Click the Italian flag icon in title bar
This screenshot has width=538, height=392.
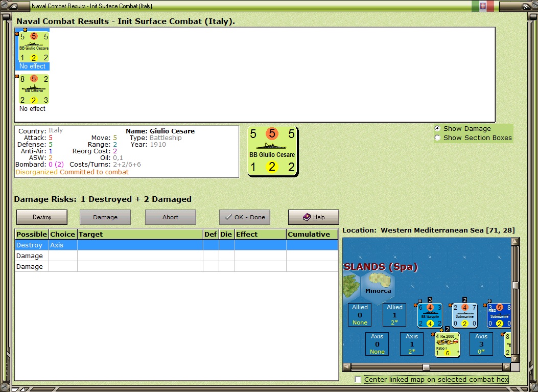[x=482, y=6]
